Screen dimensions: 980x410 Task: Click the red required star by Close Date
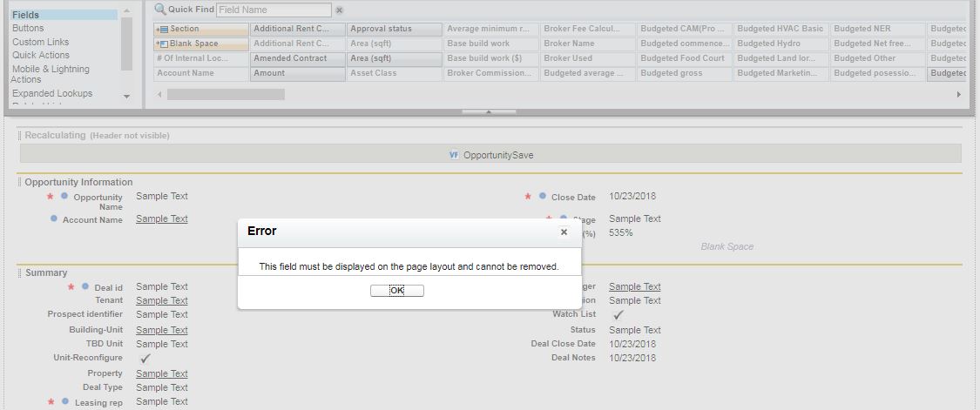528,196
